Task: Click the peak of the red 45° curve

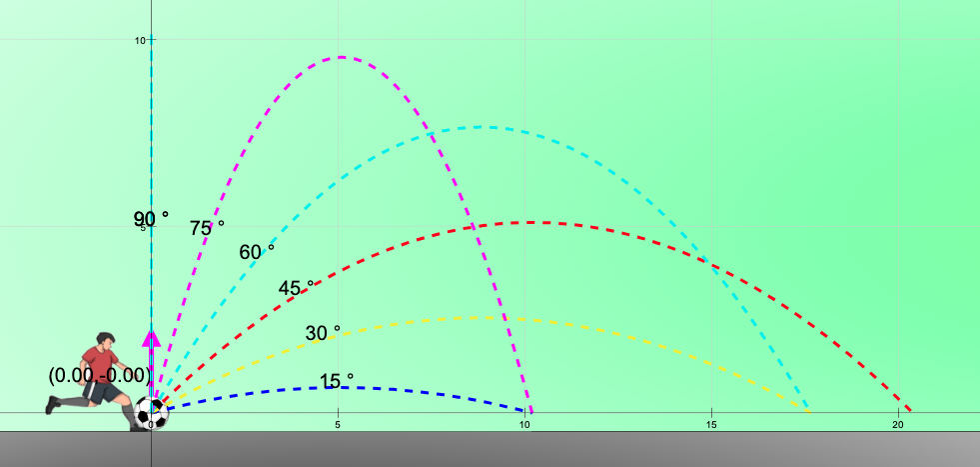Action: point(524,222)
